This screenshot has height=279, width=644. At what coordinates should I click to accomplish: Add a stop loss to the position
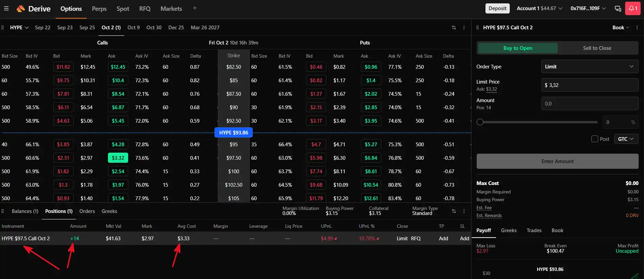pos(465,239)
